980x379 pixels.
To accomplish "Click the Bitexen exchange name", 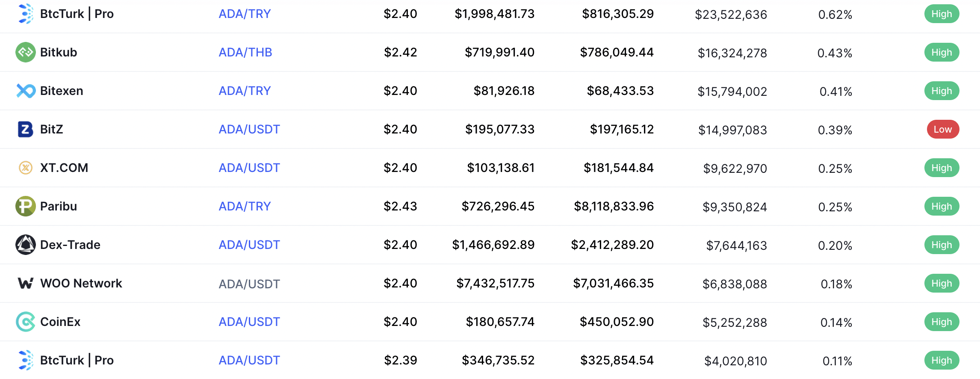I will [x=62, y=91].
